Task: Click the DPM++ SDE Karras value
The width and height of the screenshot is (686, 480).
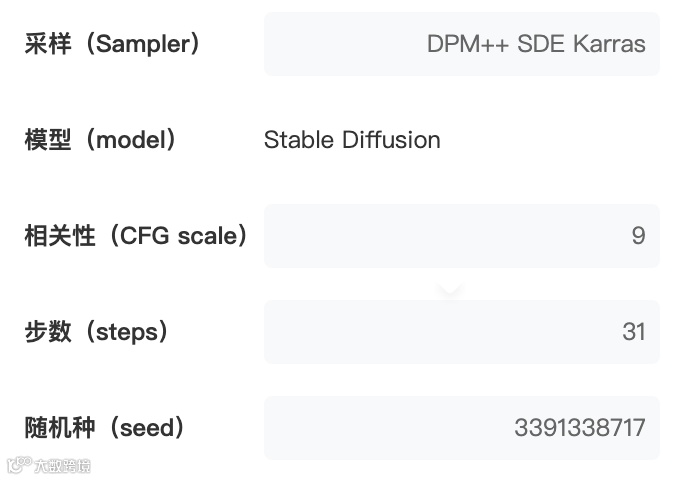Action: coord(536,44)
